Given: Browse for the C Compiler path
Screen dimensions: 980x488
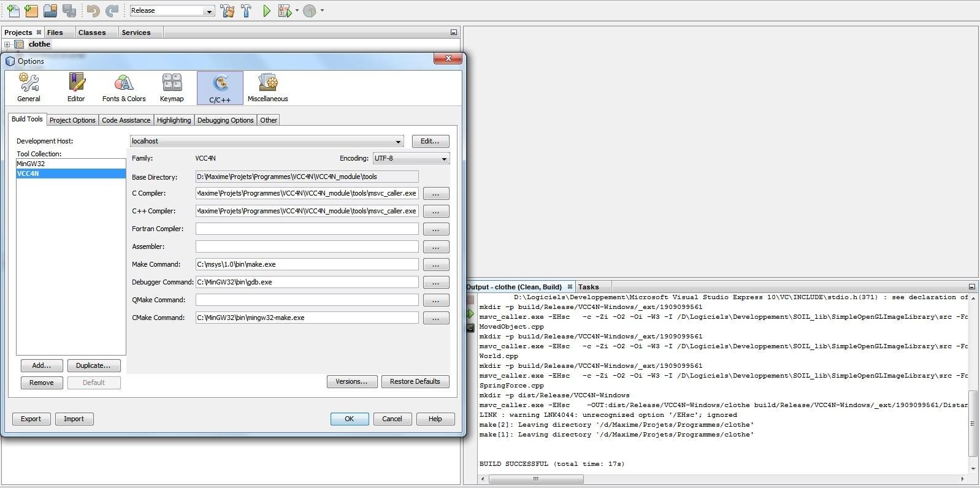Looking at the screenshot, I should click(436, 193).
